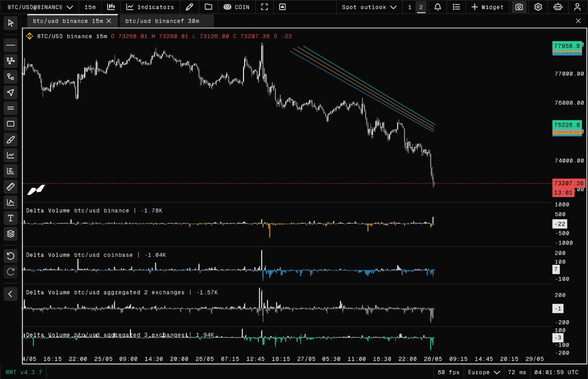Select the arrow pointer drawing tool

click(x=10, y=93)
